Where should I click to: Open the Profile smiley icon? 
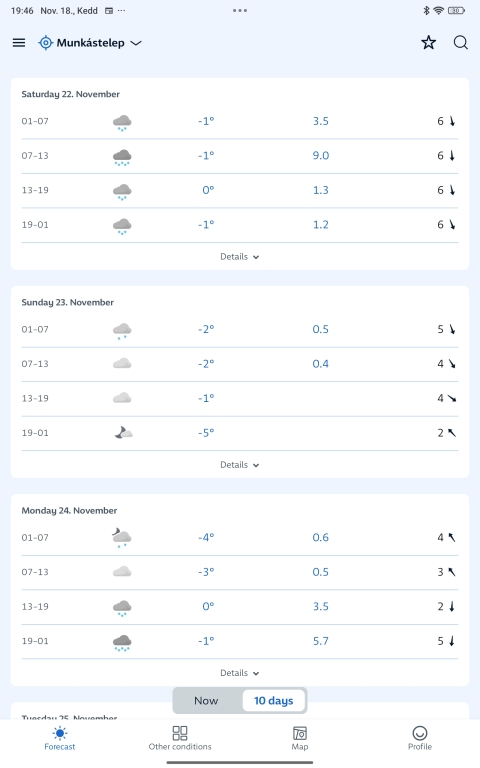pos(420,733)
